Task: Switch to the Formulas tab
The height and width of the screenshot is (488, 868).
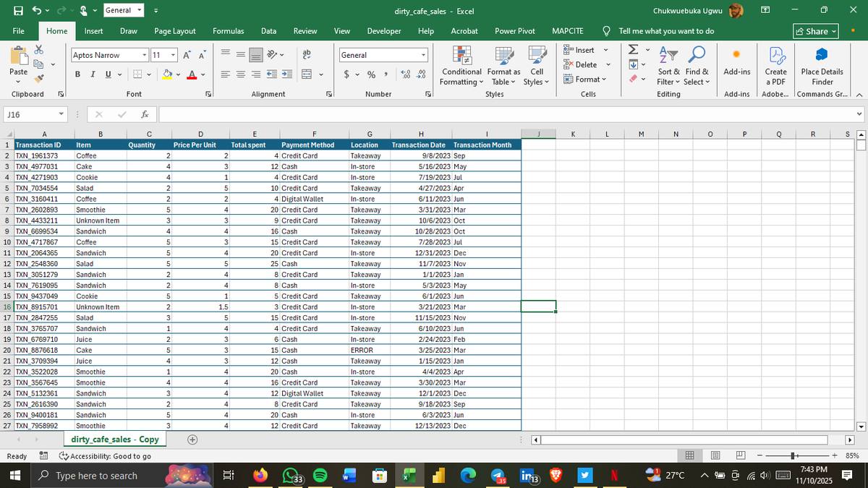Action: (x=228, y=31)
